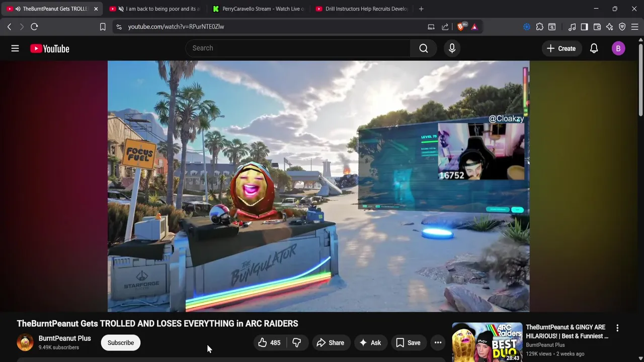Open the BurntPeanut Plus channel name
This screenshot has width=644, height=362.
(65, 338)
